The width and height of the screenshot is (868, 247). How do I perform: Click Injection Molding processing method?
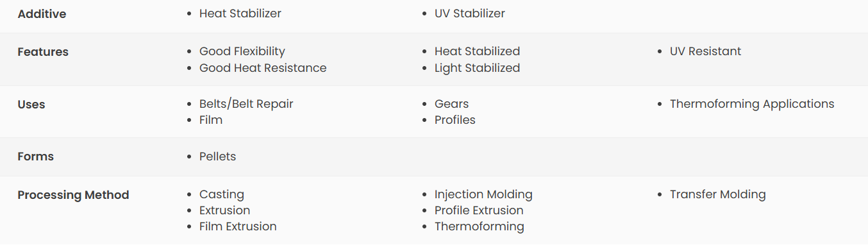[x=483, y=194]
